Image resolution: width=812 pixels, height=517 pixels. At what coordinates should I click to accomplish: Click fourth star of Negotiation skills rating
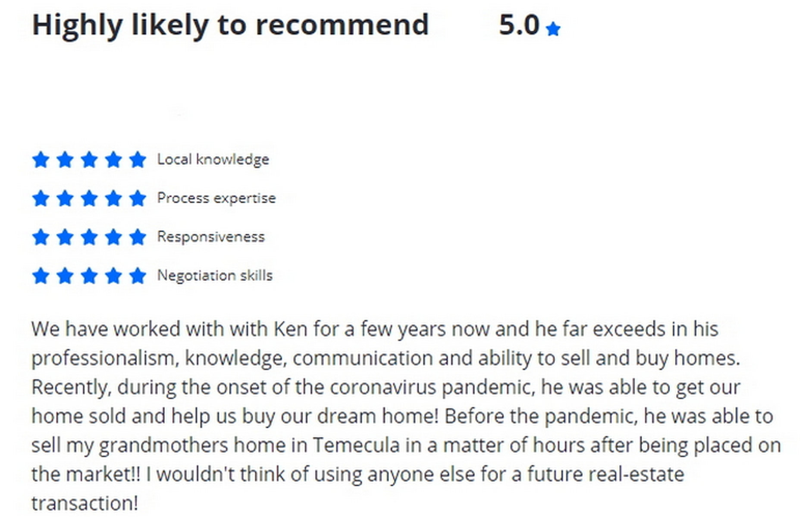(x=113, y=276)
